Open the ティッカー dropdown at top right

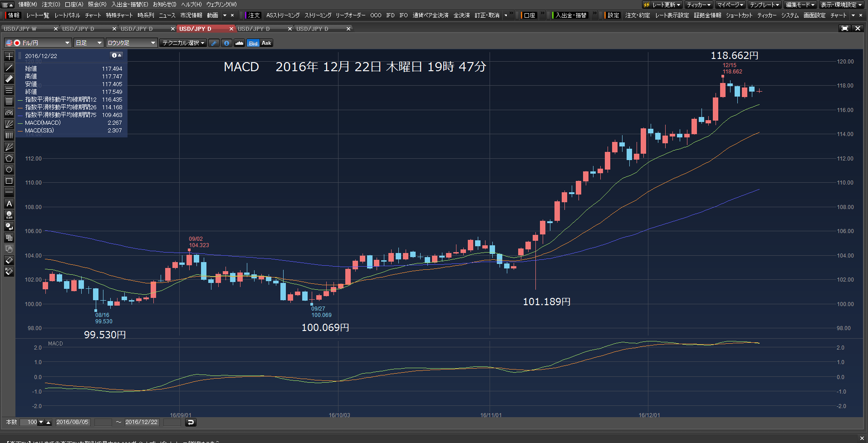click(x=699, y=5)
